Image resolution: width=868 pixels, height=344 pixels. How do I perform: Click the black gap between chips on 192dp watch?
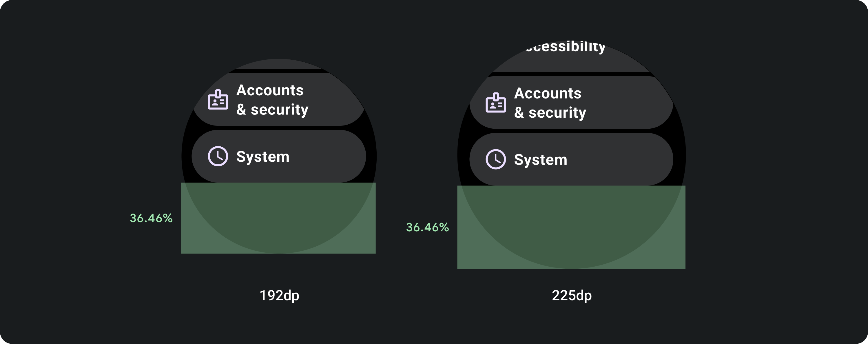[278, 128]
